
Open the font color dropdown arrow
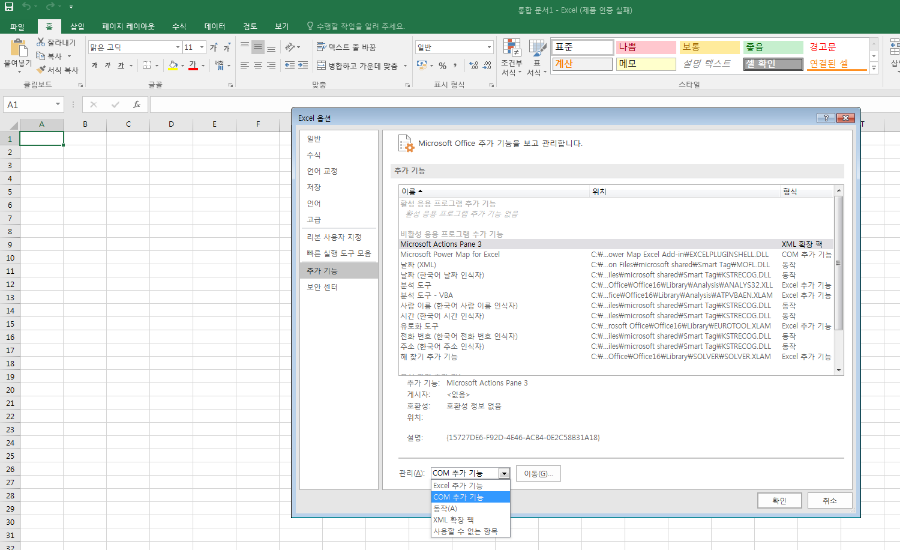tap(203, 66)
